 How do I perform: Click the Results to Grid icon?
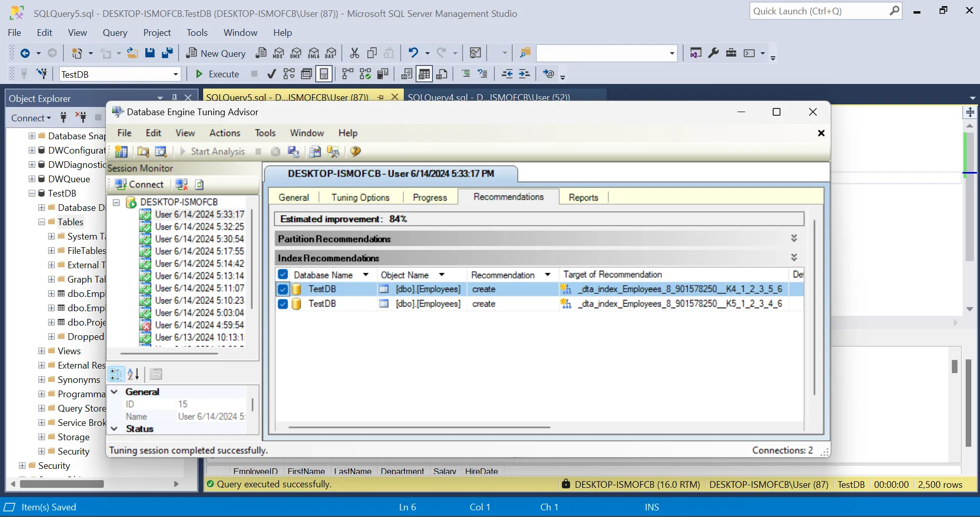click(x=424, y=74)
